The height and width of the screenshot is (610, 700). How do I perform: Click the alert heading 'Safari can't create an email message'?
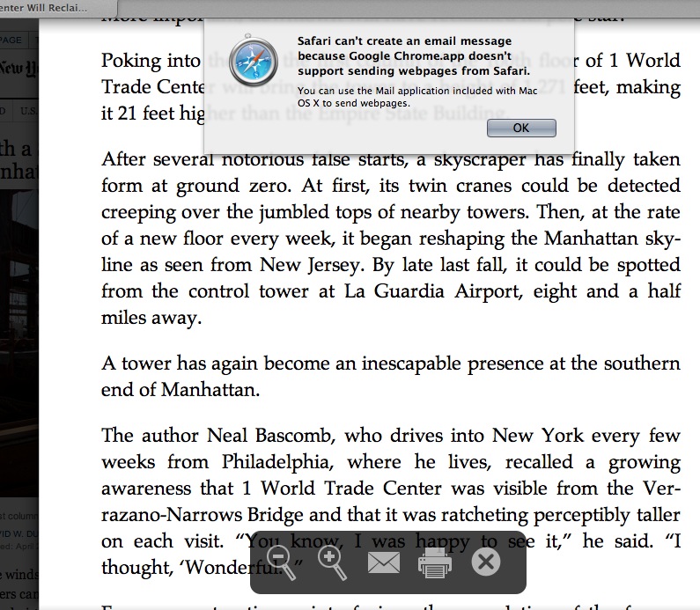click(x=404, y=41)
